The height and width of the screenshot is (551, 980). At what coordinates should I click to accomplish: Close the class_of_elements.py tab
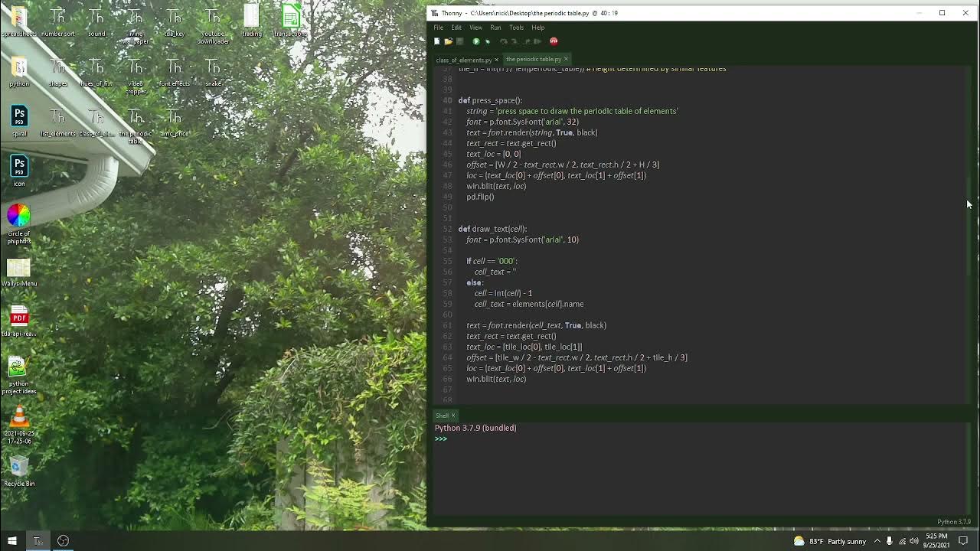[x=496, y=60]
